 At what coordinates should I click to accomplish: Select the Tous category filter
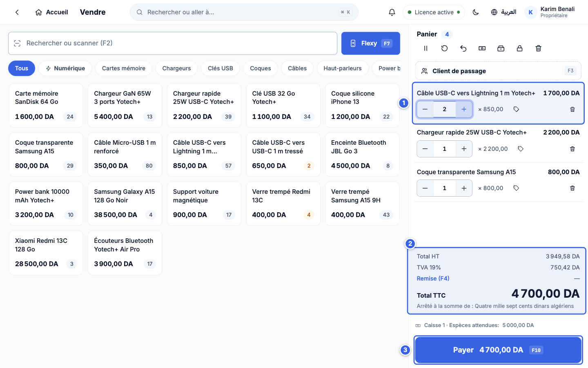(x=22, y=68)
